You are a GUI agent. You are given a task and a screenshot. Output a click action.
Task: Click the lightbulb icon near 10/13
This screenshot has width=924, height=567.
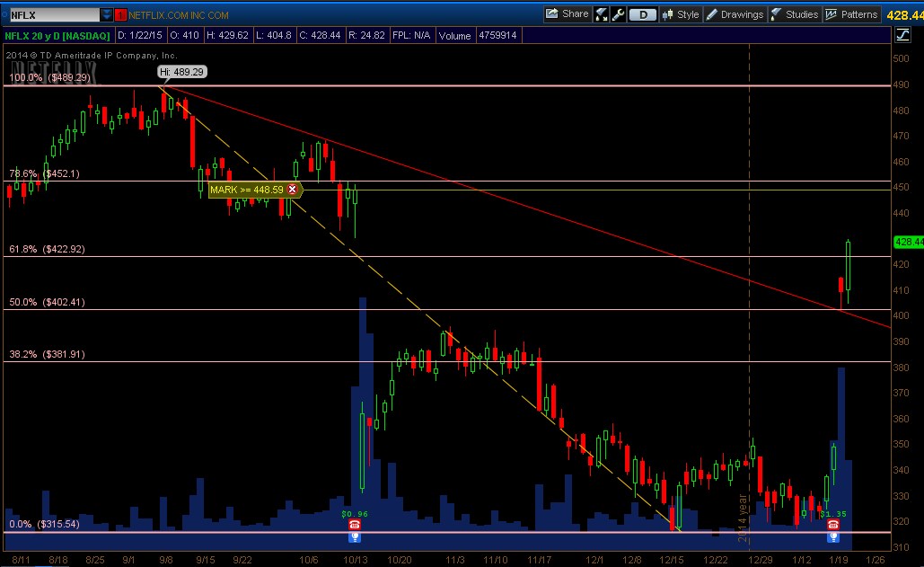click(354, 537)
